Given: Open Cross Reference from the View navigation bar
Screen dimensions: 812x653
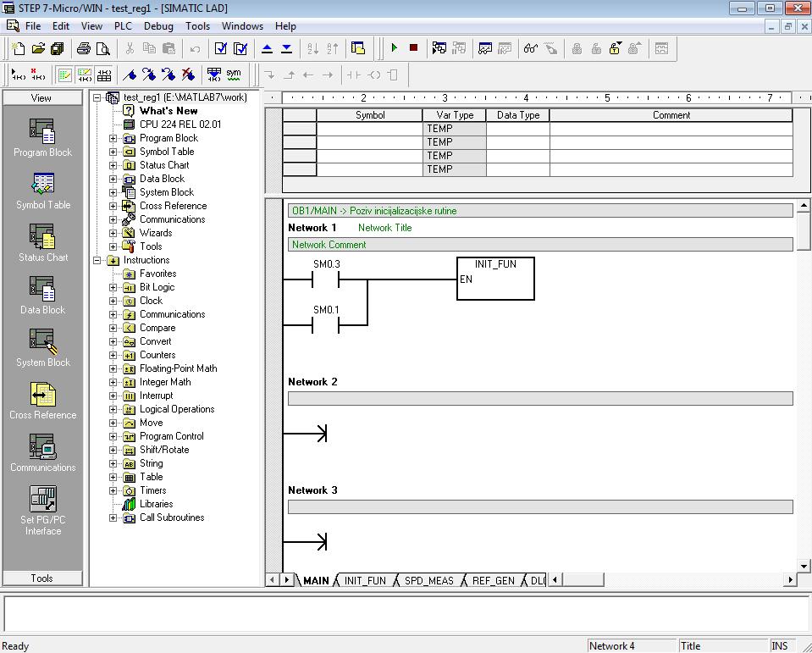Looking at the screenshot, I should tap(42, 401).
